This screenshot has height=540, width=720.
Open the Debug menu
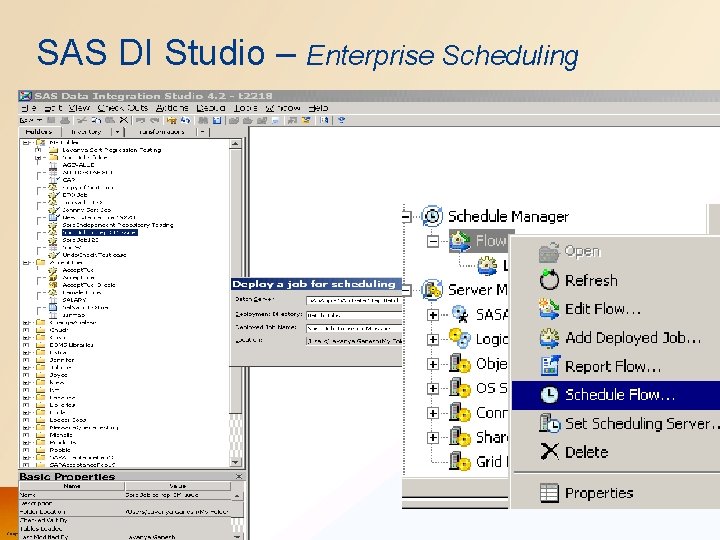point(211,108)
